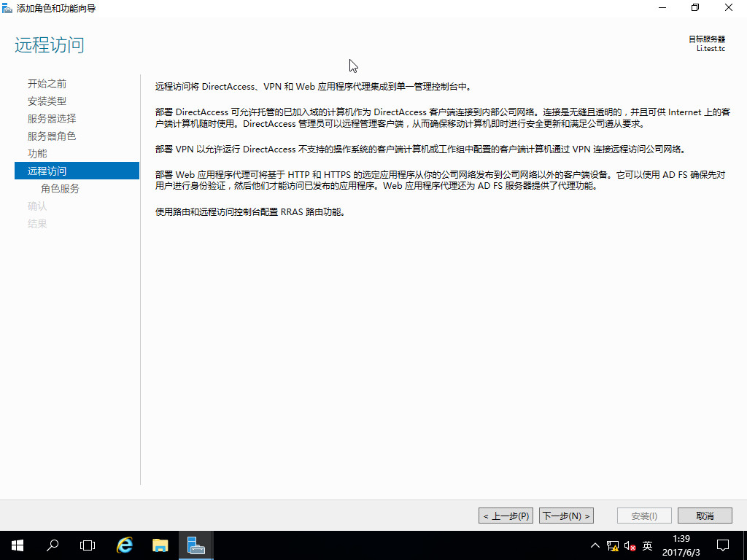Image resolution: width=747 pixels, height=560 pixels.
Task: Open muted volume tray icon
Action: tap(630, 545)
